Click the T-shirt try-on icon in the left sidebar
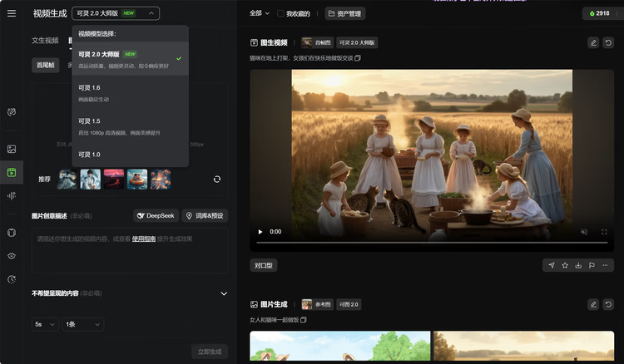624x364 pixels. click(x=12, y=233)
